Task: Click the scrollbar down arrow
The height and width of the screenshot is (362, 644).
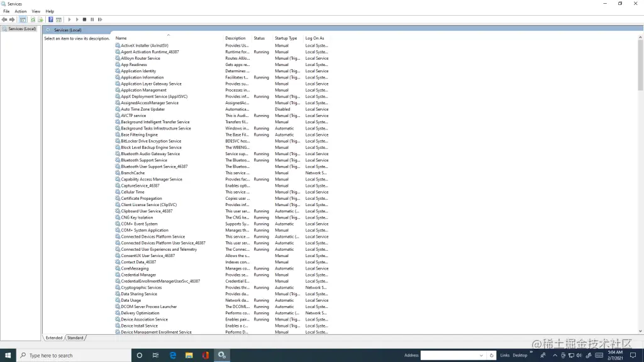Action: click(x=640, y=331)
